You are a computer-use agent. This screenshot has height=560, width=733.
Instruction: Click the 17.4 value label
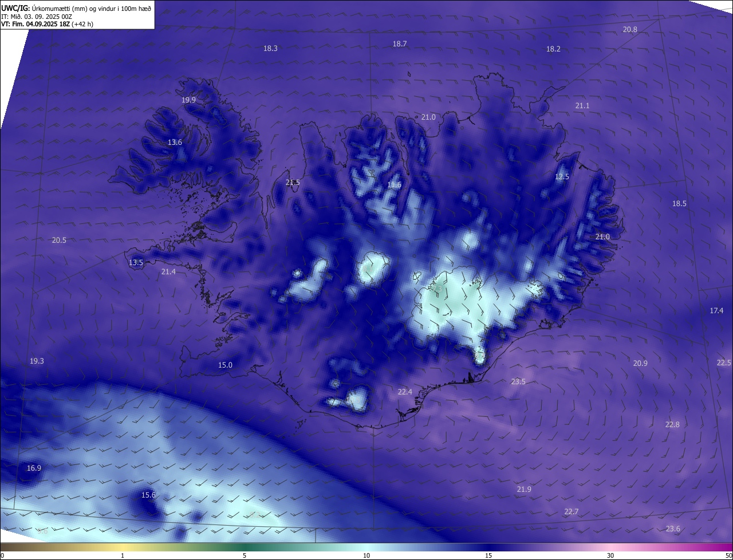(x=716, y=311)
